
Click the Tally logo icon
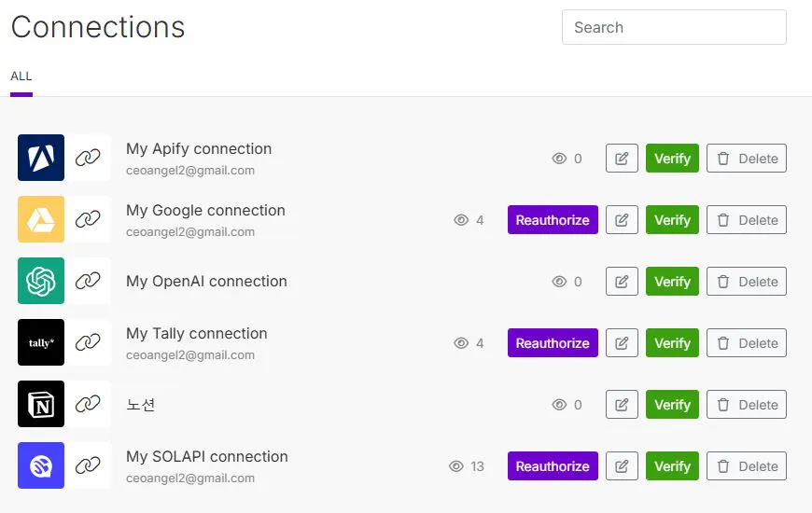(41, 342)
